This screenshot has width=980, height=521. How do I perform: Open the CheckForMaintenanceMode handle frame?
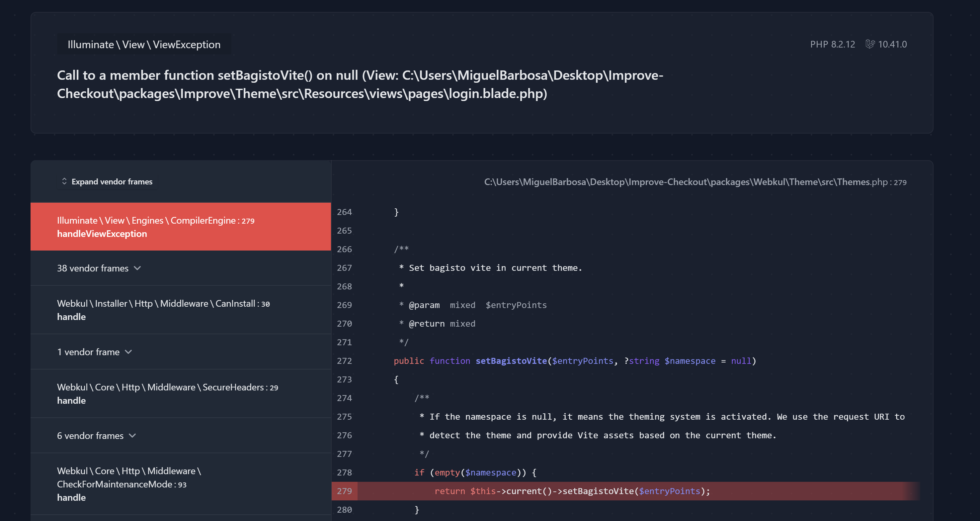pos(181,484)
